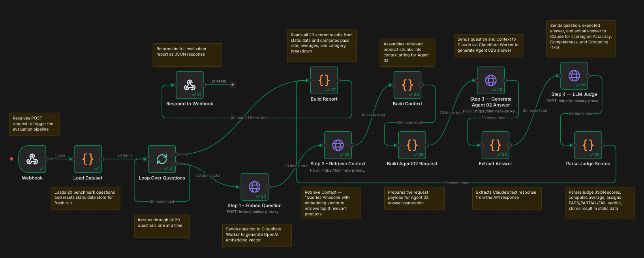
Task: Select the note 'Reads all 20 scored results'
Action: pyautogui.click(x=322, y=45)
